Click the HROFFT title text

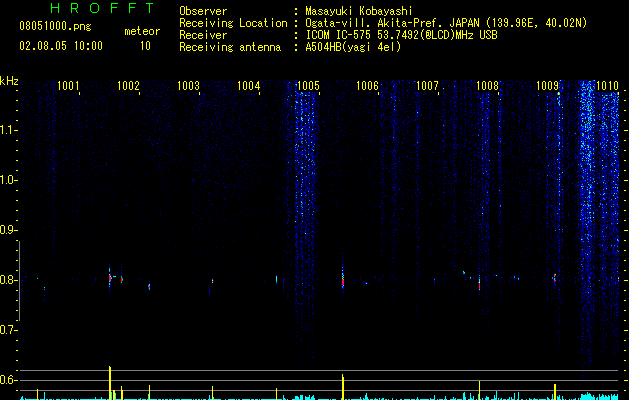click(x=102, y=8)
